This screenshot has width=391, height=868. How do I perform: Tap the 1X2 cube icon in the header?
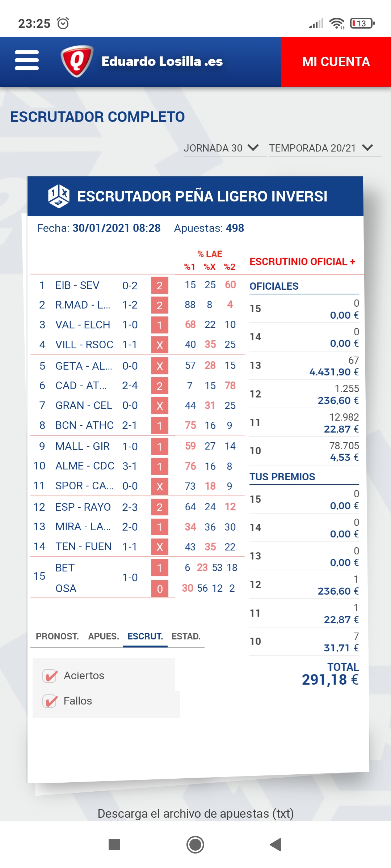(59, 196)
